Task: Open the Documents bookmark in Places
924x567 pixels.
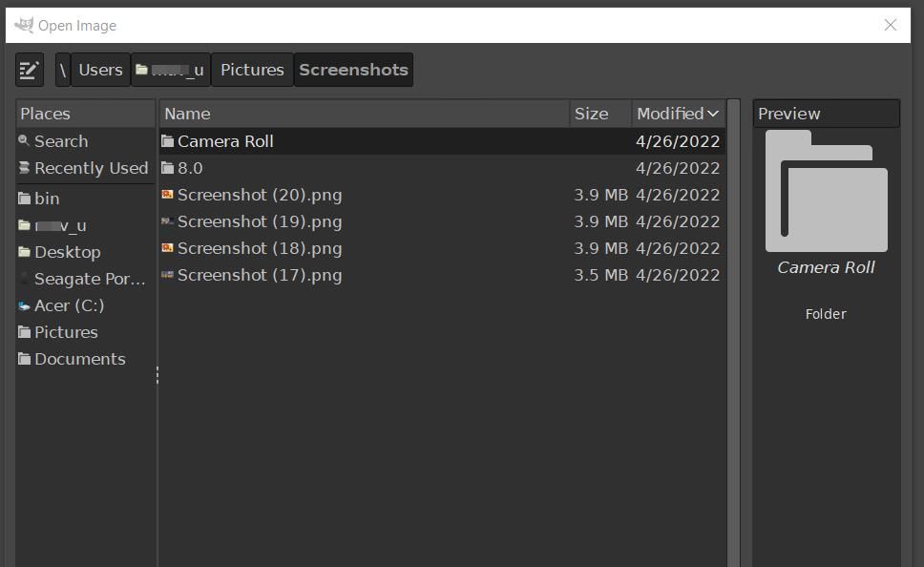Action: point(86,359)
